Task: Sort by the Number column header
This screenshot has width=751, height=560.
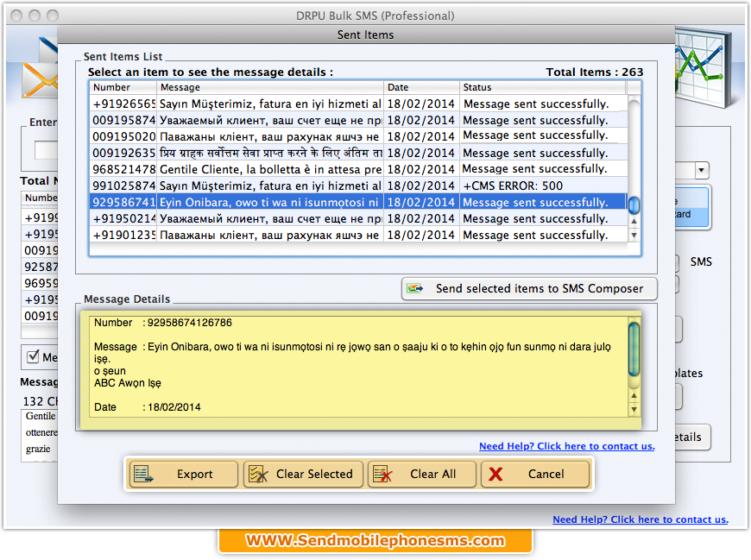Action: coord(123,87)
